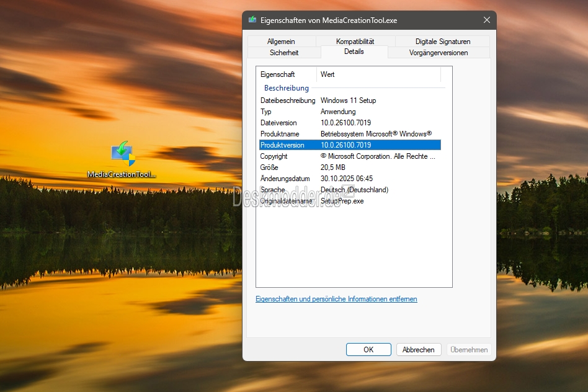Open Eigenschaften und persönliche Informationen entfernen link
Viewport: 588px width, 392px height.
336,299
